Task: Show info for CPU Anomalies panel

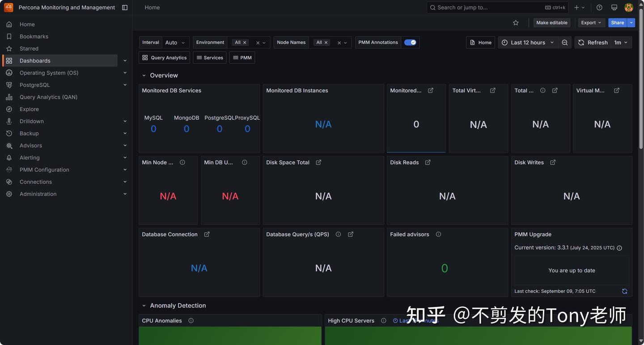Action: [191, 320]
